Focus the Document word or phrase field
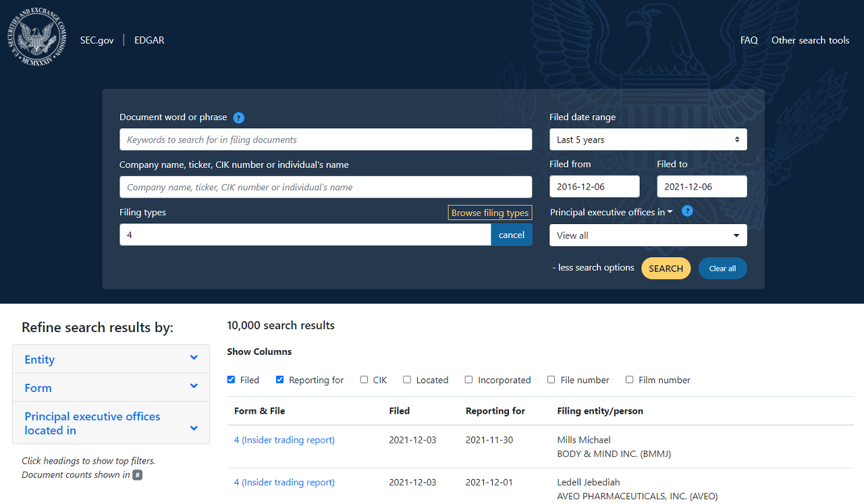864x504 pixels. coord(326,140)
